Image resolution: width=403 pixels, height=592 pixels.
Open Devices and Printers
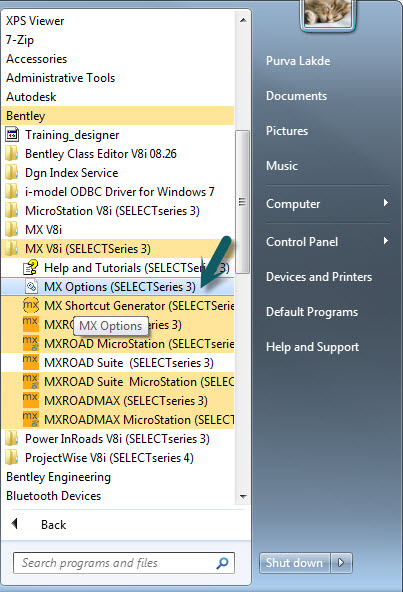[319, 277]
